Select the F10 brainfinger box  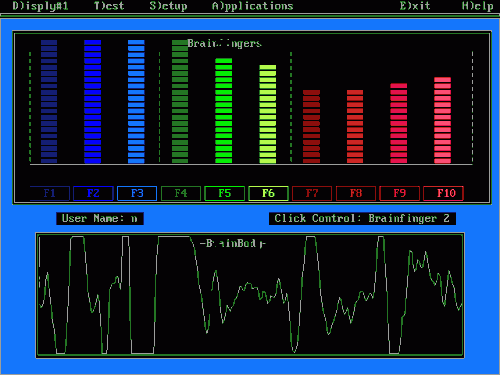[443, 193]
